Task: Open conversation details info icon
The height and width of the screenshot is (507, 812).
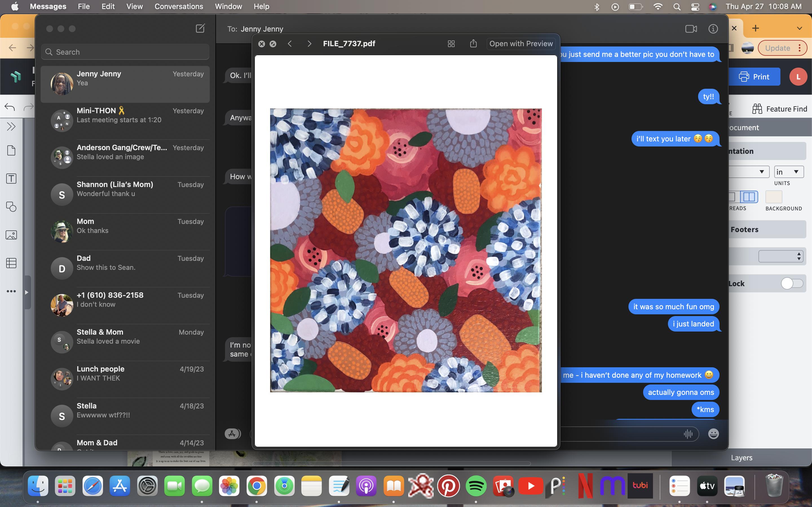Action: 713,29
